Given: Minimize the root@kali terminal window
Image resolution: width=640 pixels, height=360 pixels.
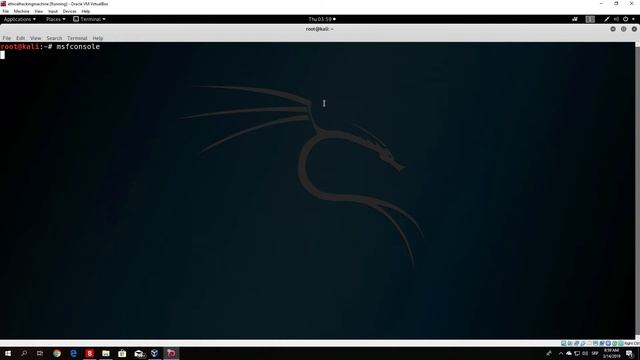Looking at the screenshot, I should (x=613, y=29).
